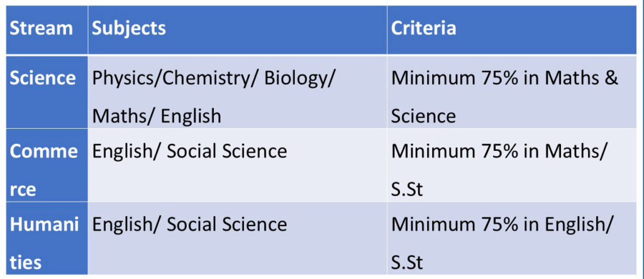
Task: Click "Minimum 75% in Maths/" Commerce criteria
Action: click(501, 151)
